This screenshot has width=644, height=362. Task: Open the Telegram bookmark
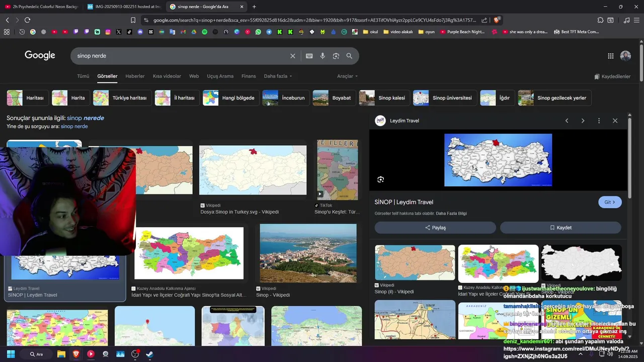pyautogui.click(x=269, y=32)
